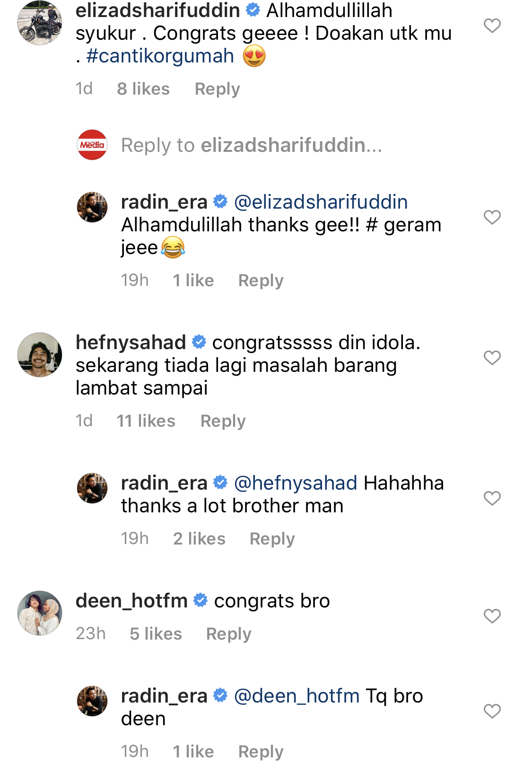Open the @hefnysahad mention link

pos(296,483)
